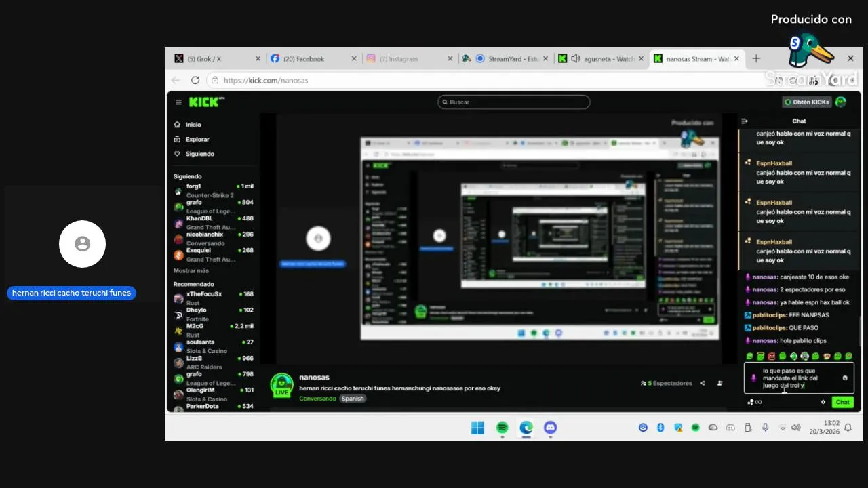Click nanosas 'hola pablito clips' message

coord(785,341)
